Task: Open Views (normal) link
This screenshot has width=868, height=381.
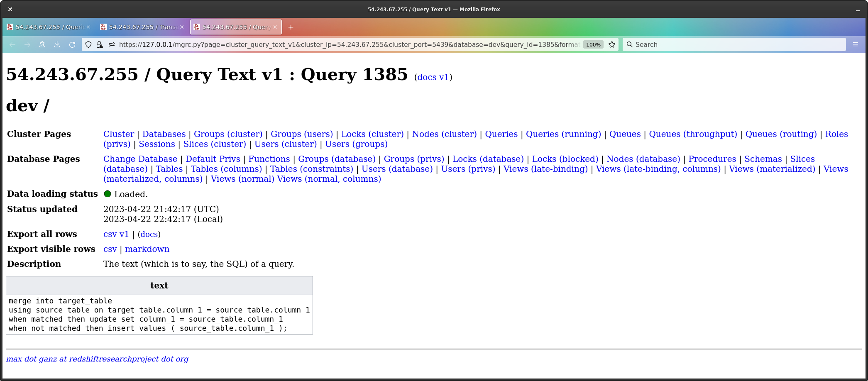Action: pos(242,179)
